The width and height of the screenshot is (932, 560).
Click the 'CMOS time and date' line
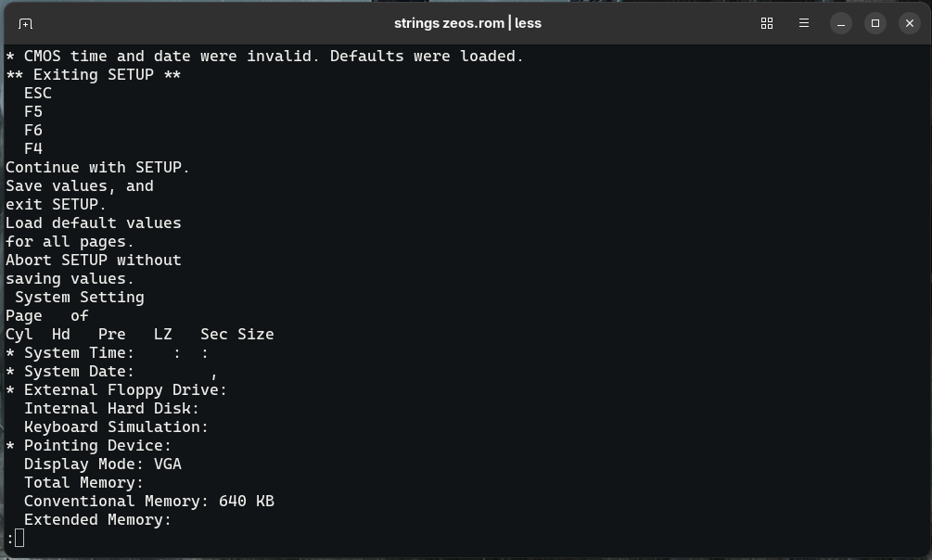[264, 57]
